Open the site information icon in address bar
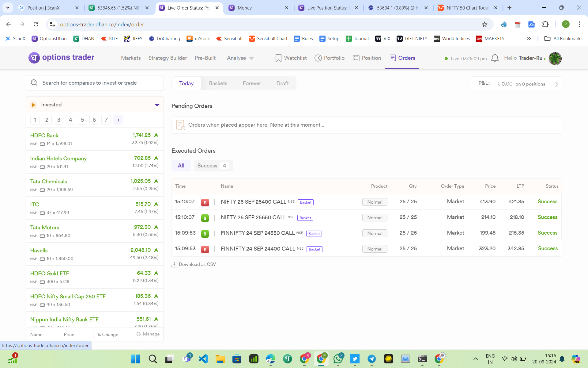This screenshot has height=368, width=588. (x=52, y=24)
